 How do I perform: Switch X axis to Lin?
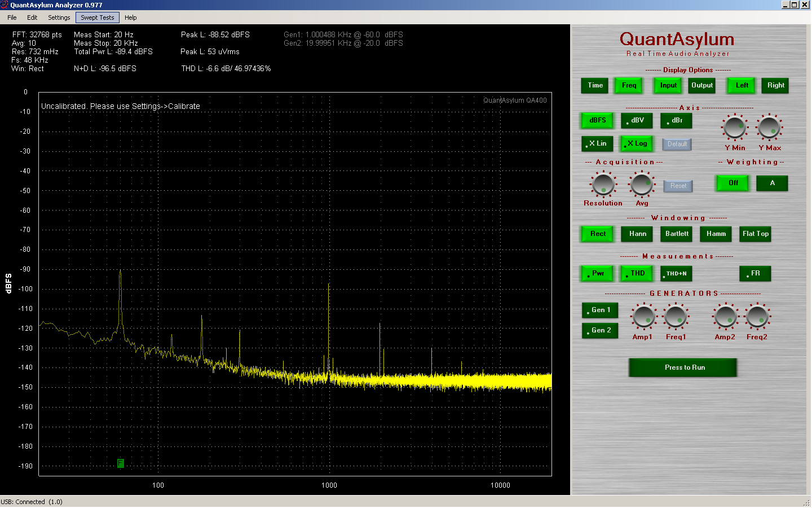(x=597, y=144)
